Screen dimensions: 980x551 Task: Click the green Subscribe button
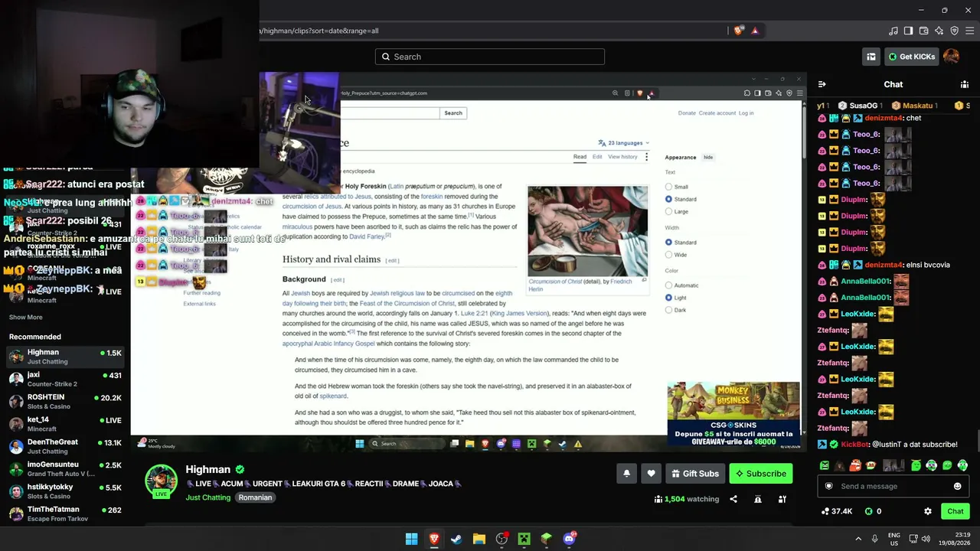tap(761, 474)
